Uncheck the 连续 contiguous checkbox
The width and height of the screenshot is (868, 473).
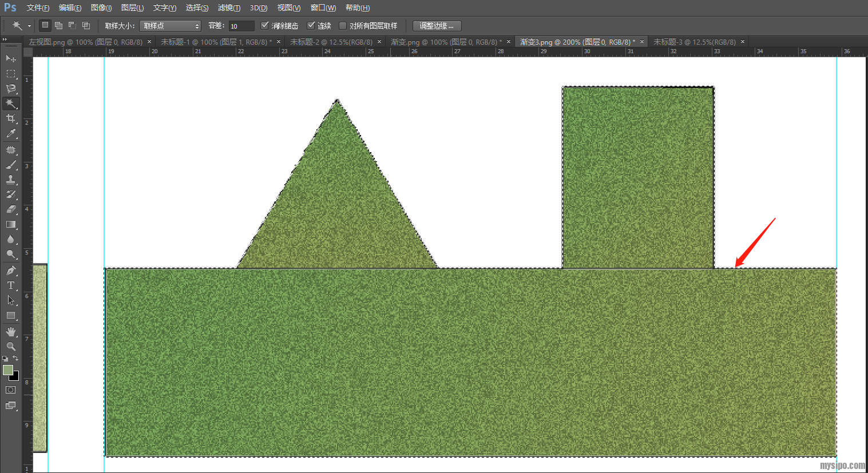point(311,26)
